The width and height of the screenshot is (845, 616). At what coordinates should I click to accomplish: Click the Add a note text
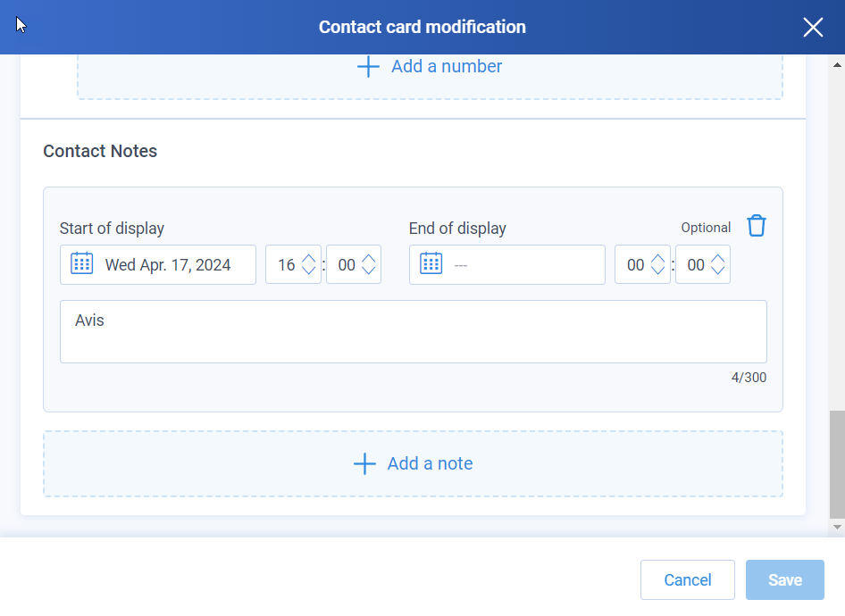pyautogui.click(x=430, y=463)
